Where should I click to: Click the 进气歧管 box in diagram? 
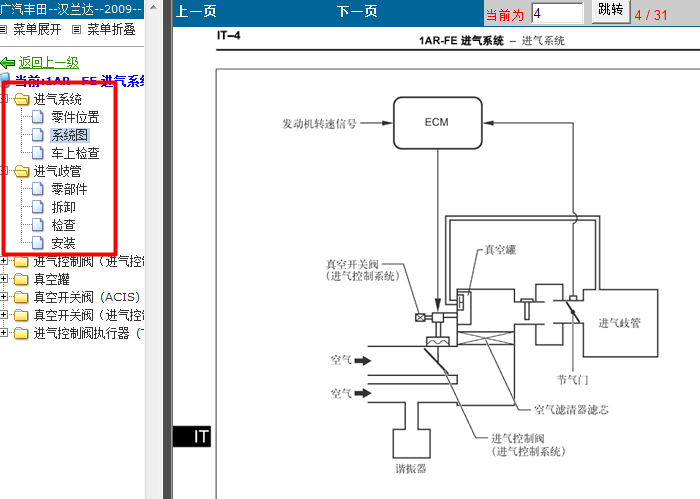620,323
